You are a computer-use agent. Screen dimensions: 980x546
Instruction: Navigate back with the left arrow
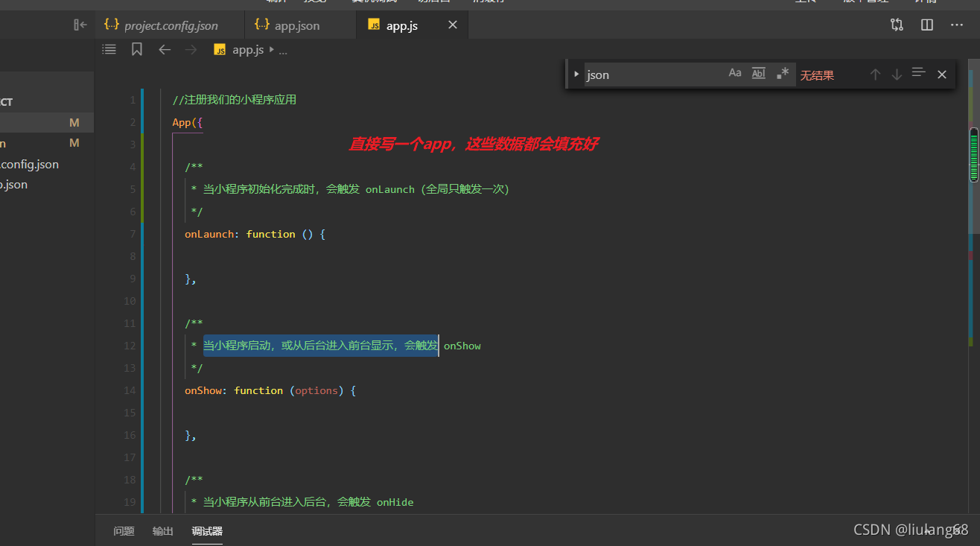click(165, 49)
